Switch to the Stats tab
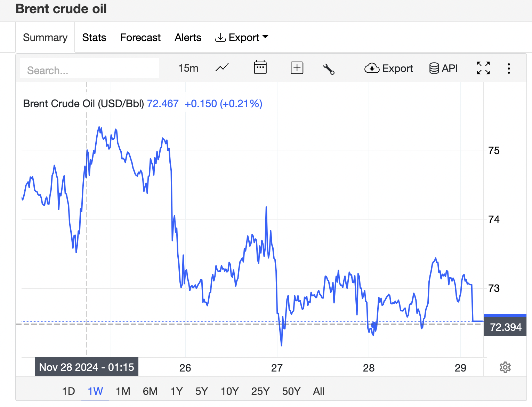Screen dimensions: 532x407 tap(94, 38)
